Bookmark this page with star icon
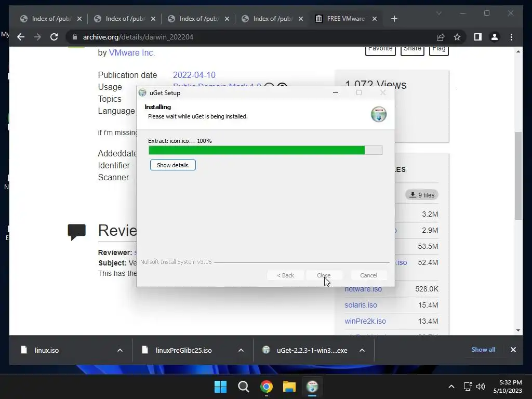This screenshot has width=532, height=399. coord(457,37)
